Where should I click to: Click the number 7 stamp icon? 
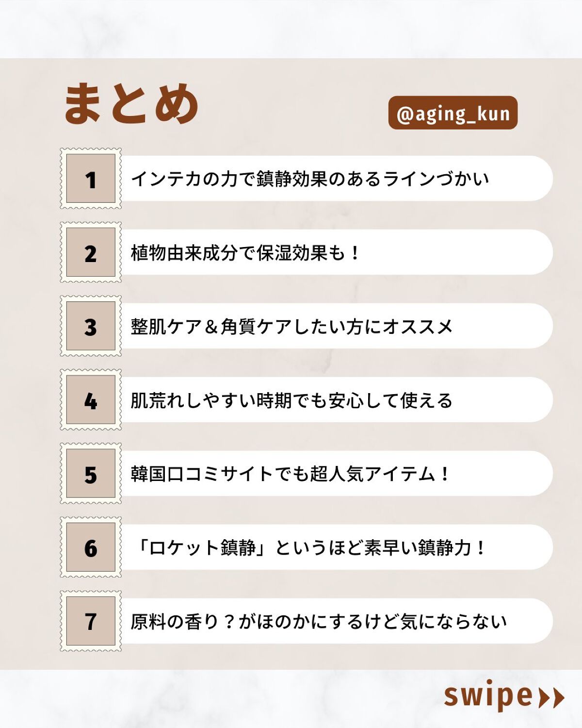point(91,621)
